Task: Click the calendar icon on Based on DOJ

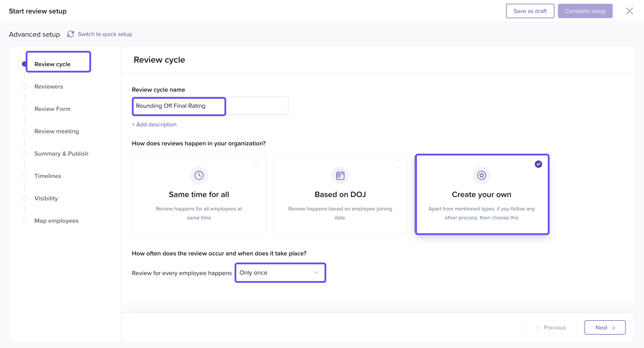Action: 340,175
